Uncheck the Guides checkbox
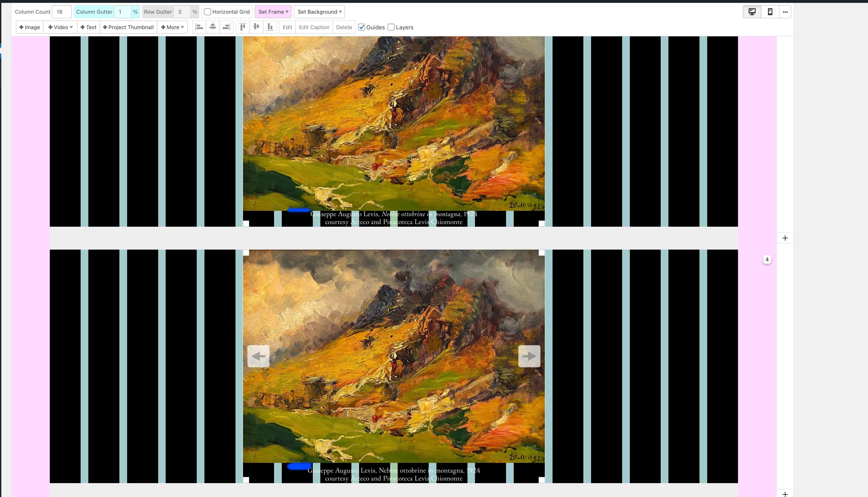Viewport: 868px width, 497px height. (x=362, y=27)
